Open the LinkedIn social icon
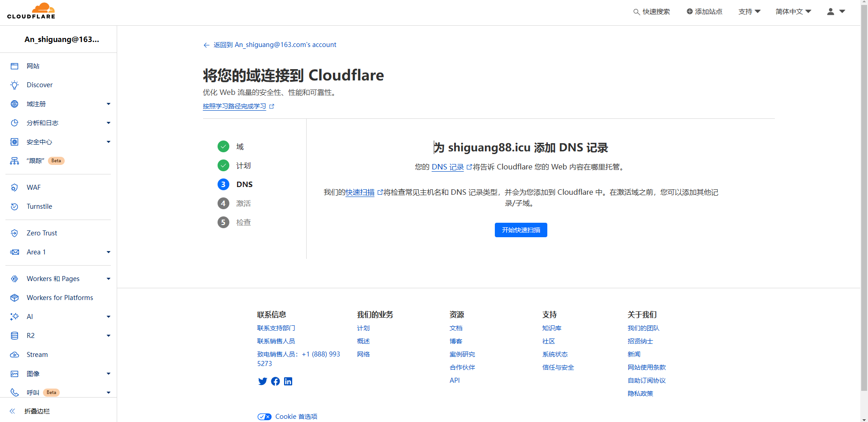The width and height of the screenshot is (868, 422). tap(288, 381)
